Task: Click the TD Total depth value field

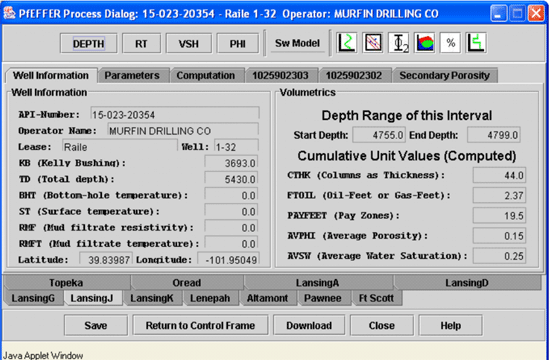Action: coord(231,179)
